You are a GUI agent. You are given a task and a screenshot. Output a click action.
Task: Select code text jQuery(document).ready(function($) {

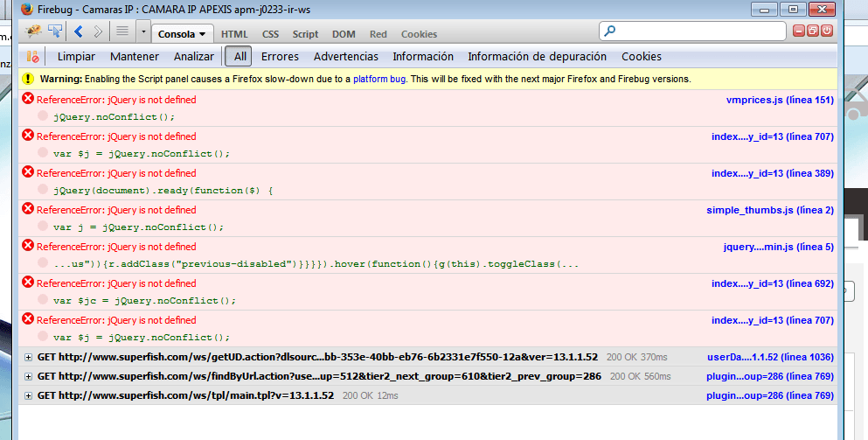point(163,191)
